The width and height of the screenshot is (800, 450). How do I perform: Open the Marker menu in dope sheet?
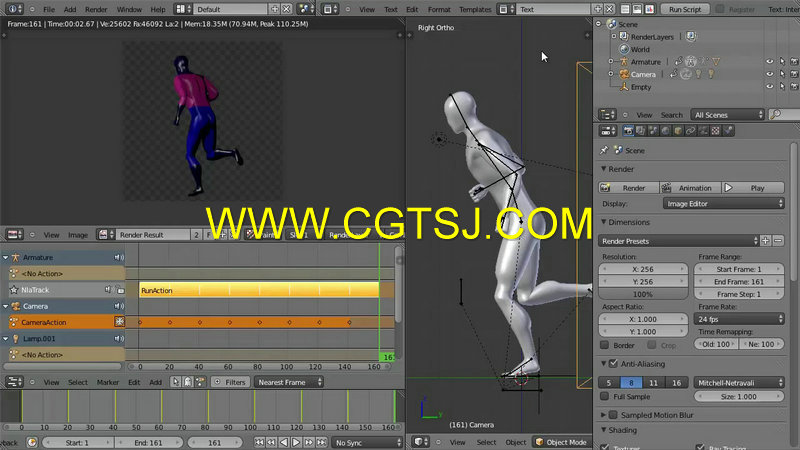pos(108,382)
